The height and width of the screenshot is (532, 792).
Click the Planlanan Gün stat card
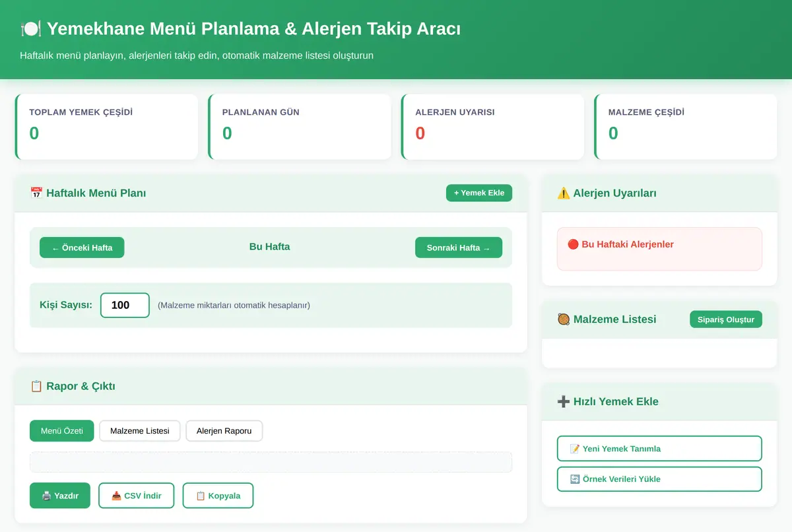[300, 127]
